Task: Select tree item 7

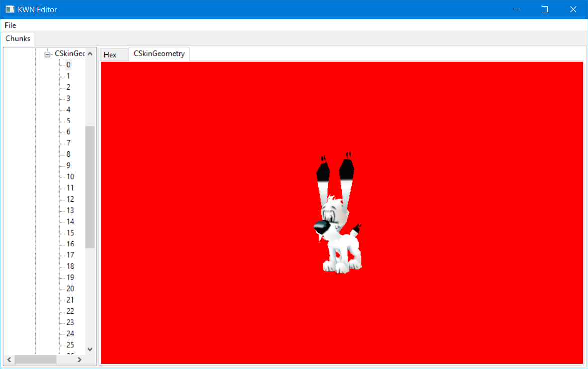Action: point(68,143)
